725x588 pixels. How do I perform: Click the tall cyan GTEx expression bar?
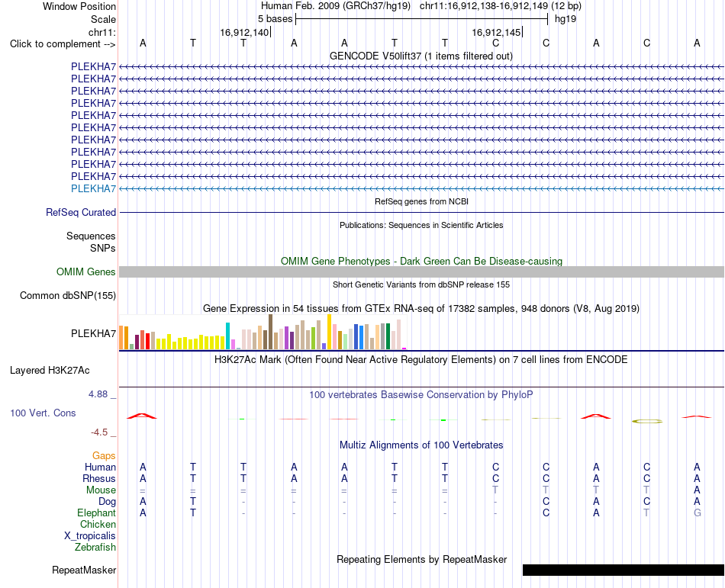pos(227,336)
